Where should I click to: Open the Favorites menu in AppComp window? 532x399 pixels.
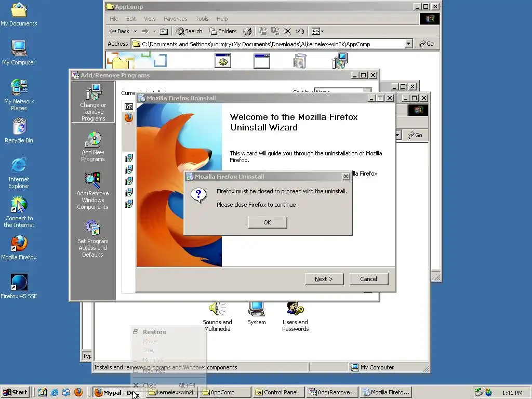[x=176, y=19]
